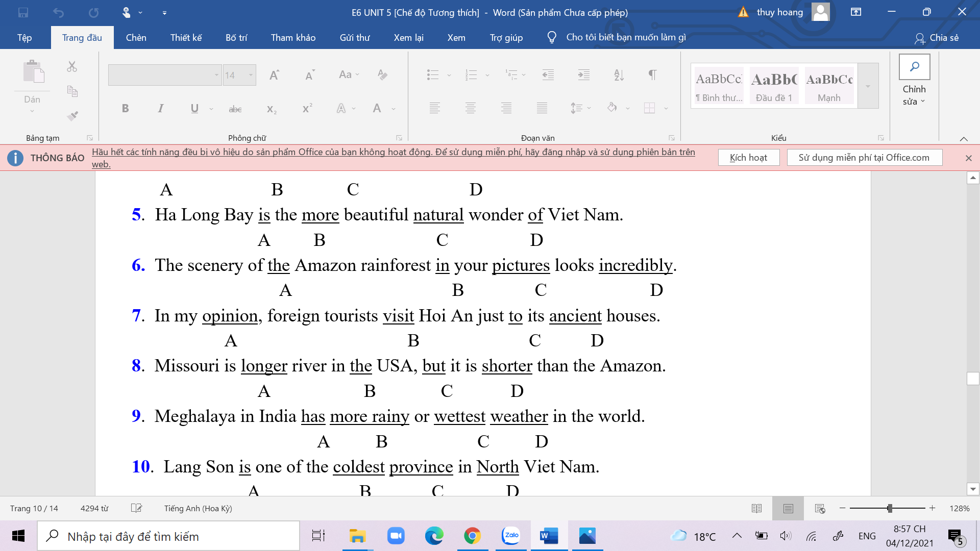Click the Redo arrow icon

coord(93,12)
